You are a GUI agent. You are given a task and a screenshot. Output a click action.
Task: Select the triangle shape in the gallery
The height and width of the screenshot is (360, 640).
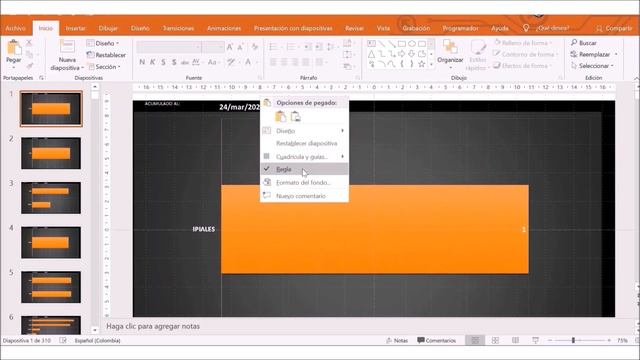371,54
